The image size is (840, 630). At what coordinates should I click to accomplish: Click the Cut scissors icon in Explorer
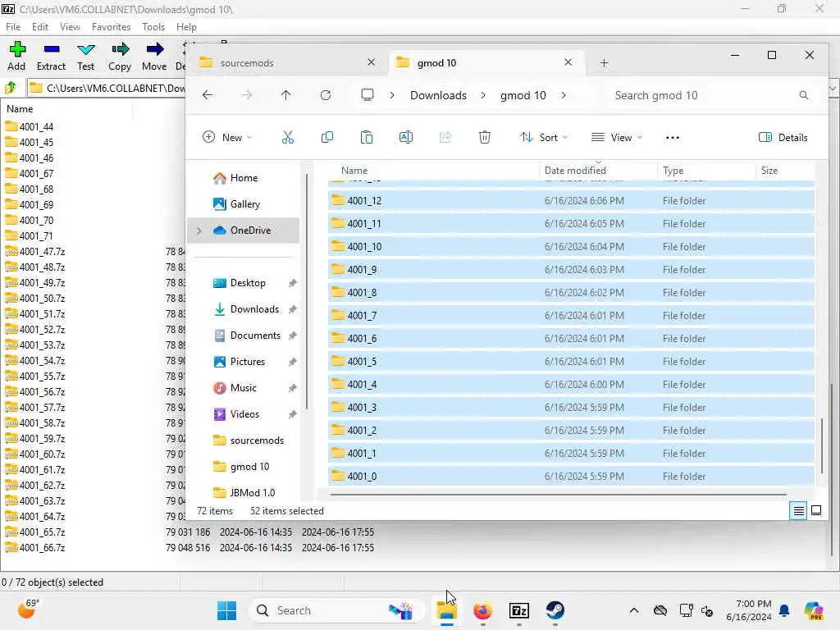(288, 138)
